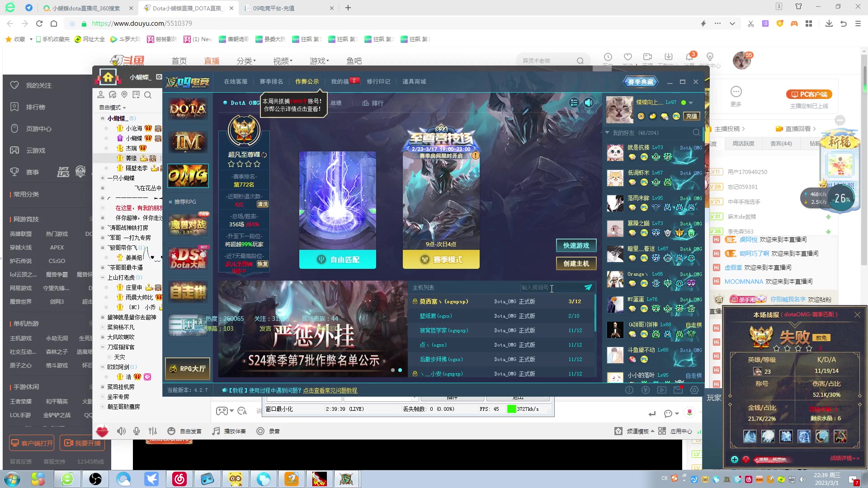Open 修行印记 tab in 09 platform
This screenshot has width=868, height=488.
(x=378, y=82)
